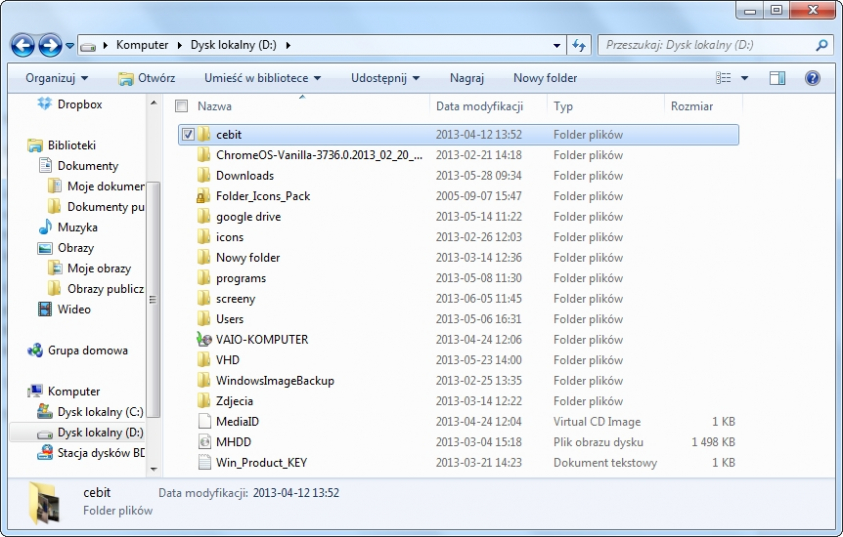Viewport: 843px width, 537px height.
Task: Click the Nagraj button in toolbar
Action: click(x=467, y=78)
